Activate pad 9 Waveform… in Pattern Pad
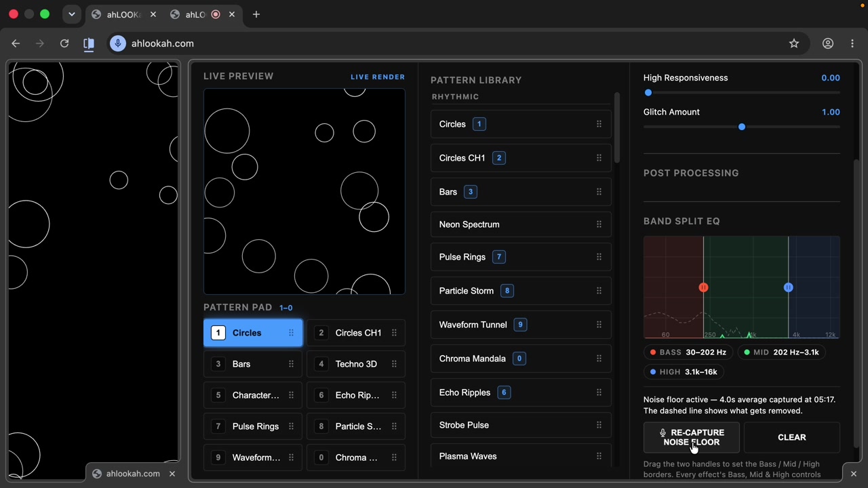868x488 pixels. coord(253,457)
